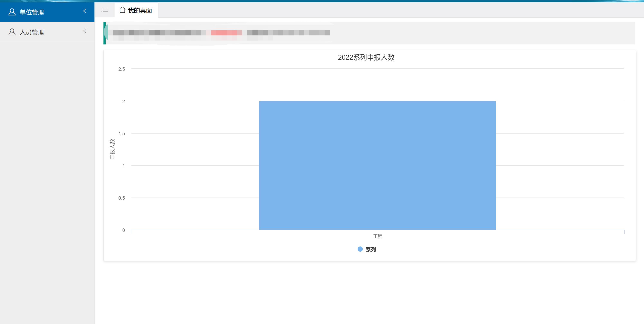Click the blue bar above 工程
Screen dimensions: 644x324
(377, 165)
